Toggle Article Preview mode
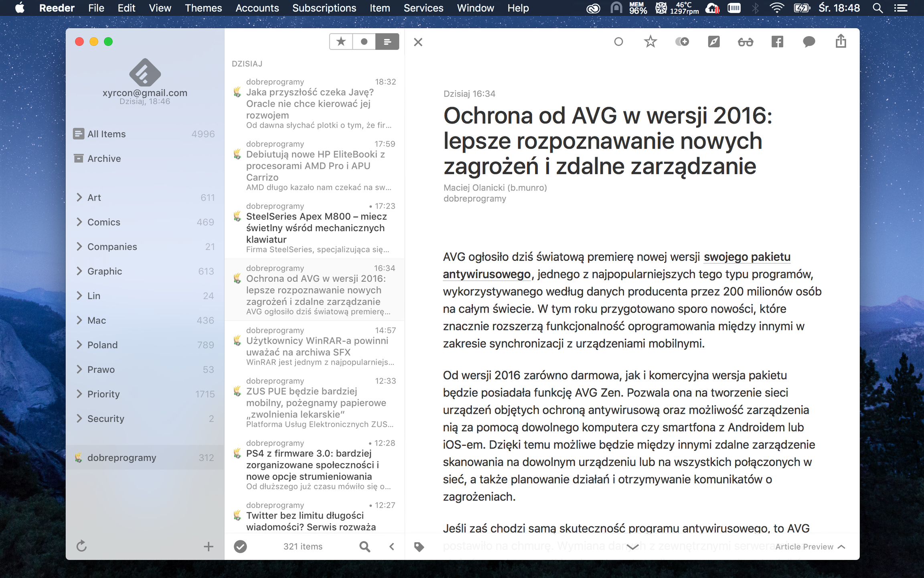 point(810,547)
